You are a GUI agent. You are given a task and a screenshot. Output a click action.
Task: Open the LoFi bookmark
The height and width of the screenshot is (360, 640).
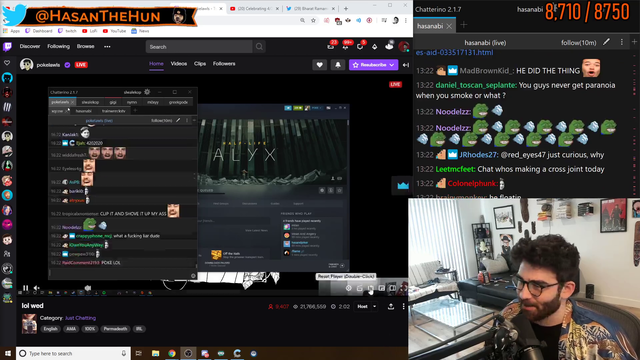89,31
